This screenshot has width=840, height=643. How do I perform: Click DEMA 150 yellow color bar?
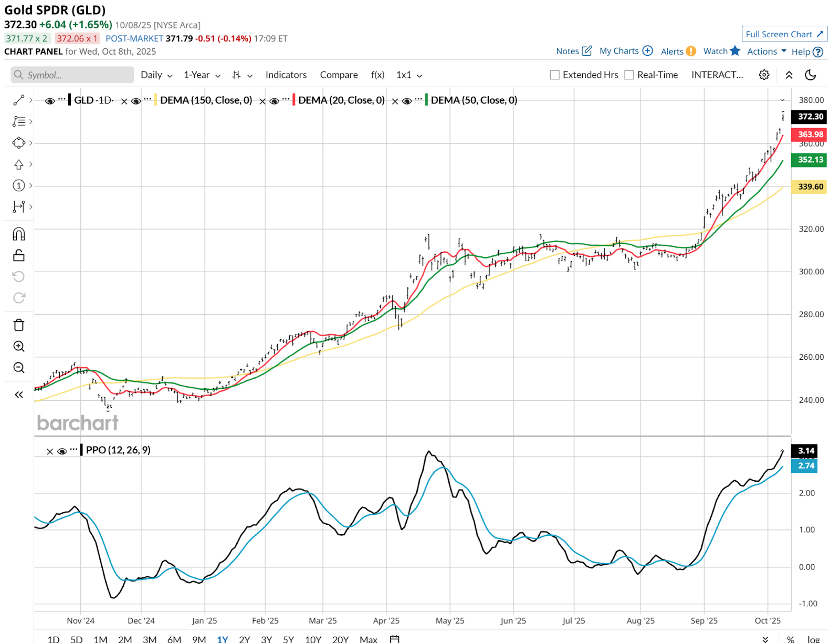(155, 100)
